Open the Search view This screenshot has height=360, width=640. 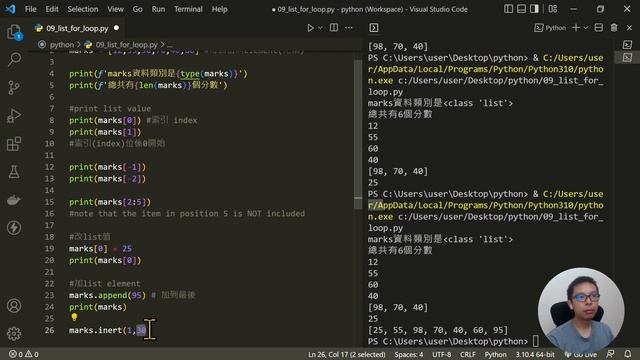point(14,60)
